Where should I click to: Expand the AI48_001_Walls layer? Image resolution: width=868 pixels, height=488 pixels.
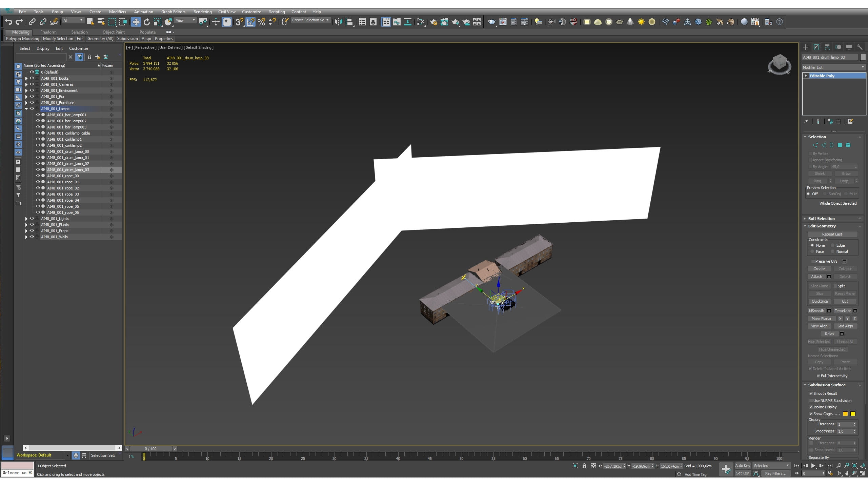(x=26, y=237)
